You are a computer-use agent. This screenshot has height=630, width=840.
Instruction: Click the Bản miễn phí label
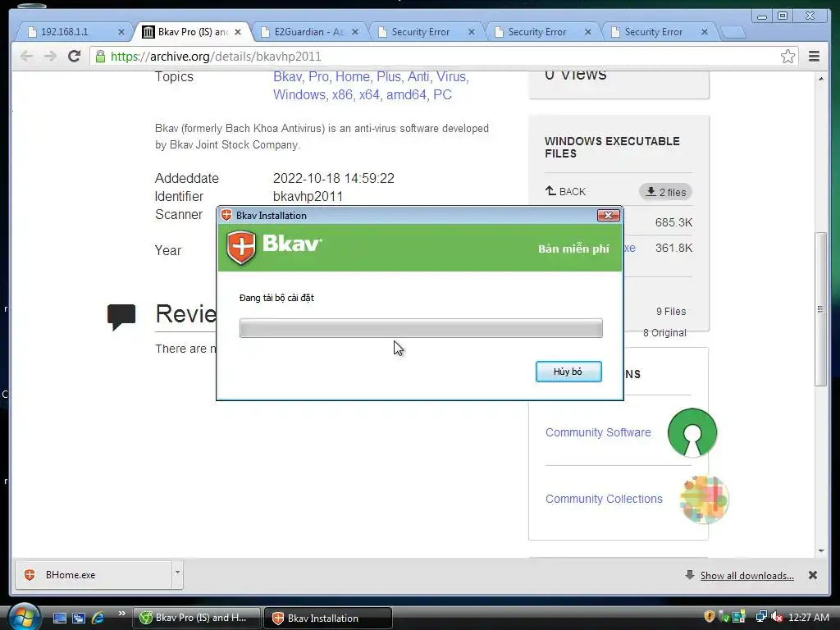click(573, 249)
